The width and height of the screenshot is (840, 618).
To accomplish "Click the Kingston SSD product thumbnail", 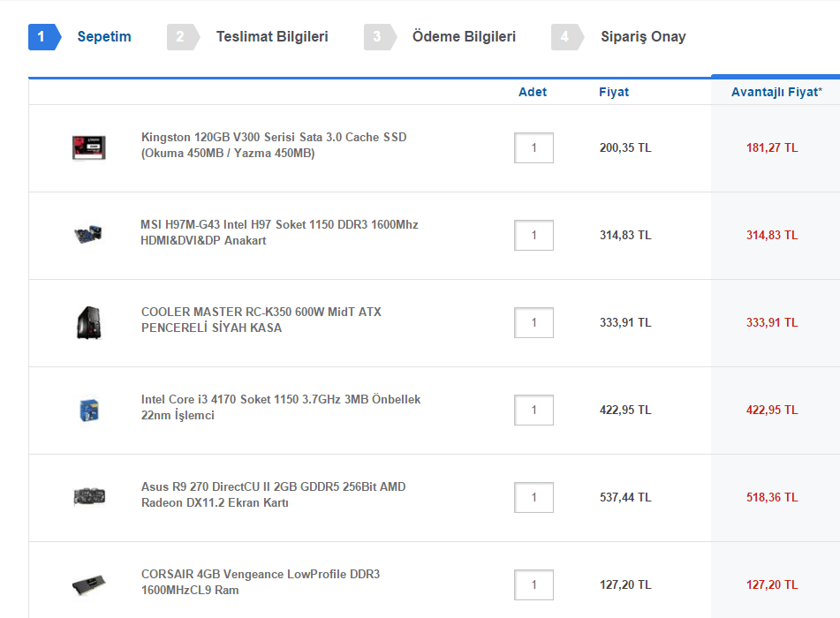I will tap(88, 147).
